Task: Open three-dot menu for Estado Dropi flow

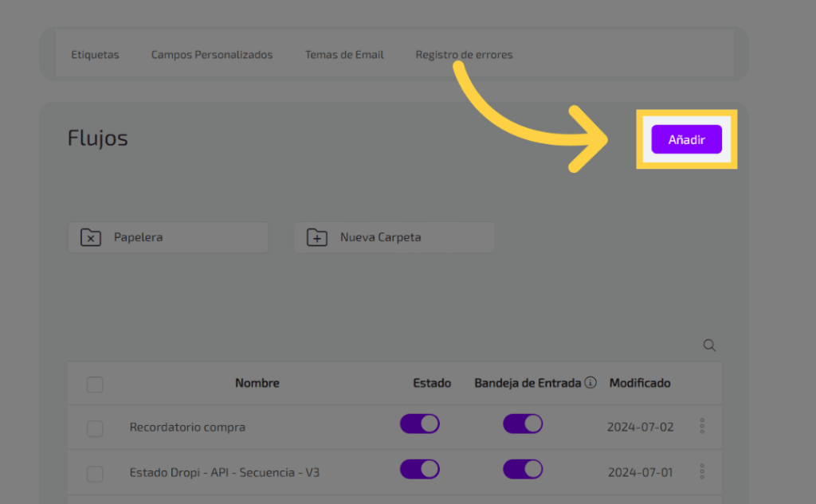Action: pos(702,472)
